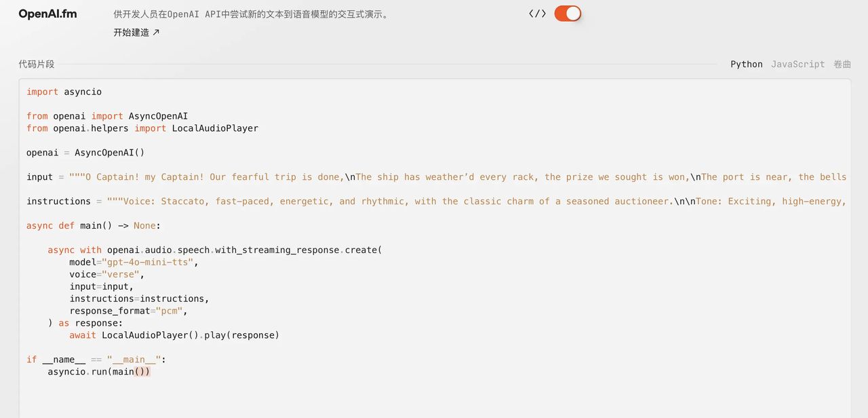Click the Python language option
This screenshot has width=868, height=418.
pyautogui.click(x=746, y=64)
